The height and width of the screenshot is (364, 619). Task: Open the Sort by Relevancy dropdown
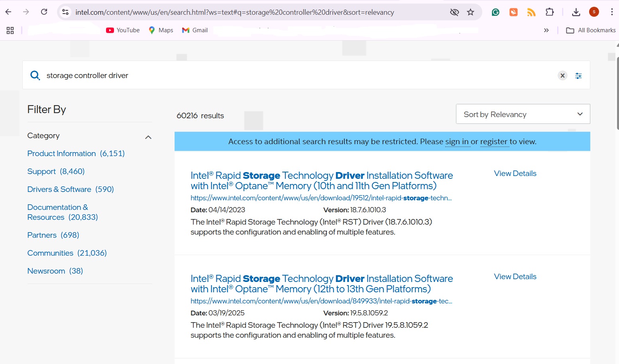coord(523,114)
